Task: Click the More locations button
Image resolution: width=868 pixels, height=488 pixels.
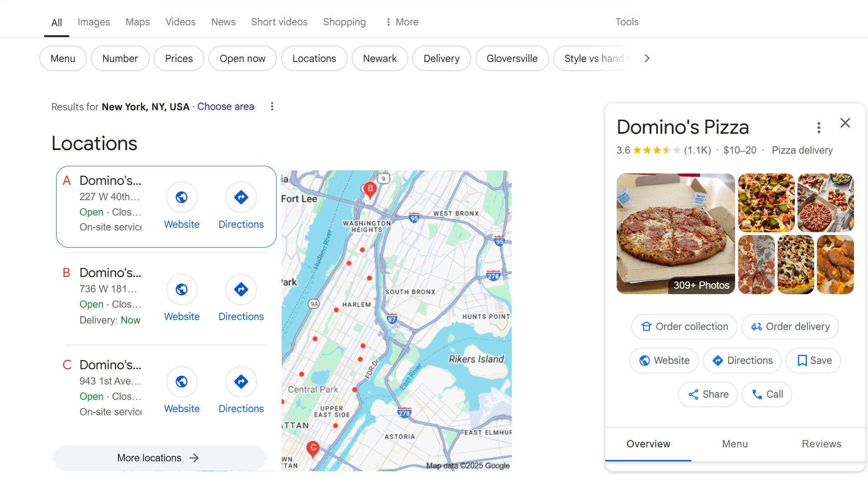Action: [x=159, y=458]
